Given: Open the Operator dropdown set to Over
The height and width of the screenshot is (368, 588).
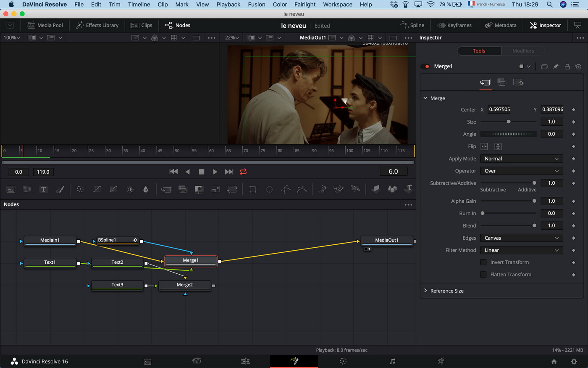Looking at the screenshot, I should (x=521, y=171).
